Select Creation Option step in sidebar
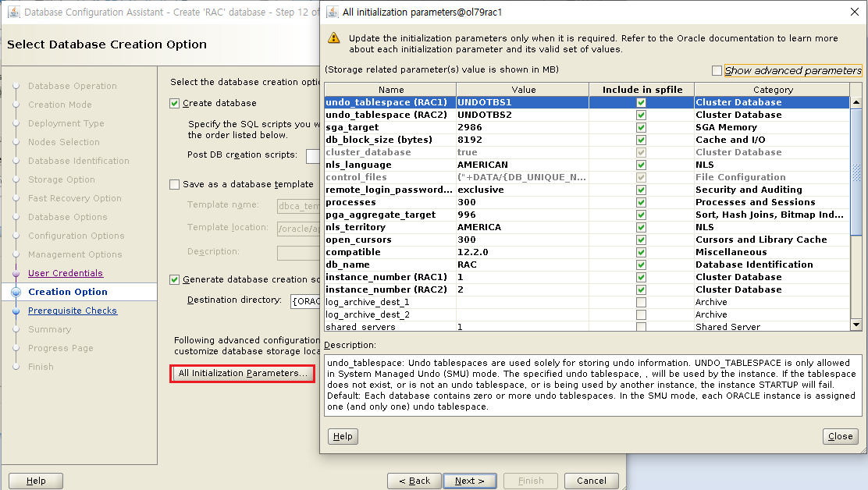This screenshot has width=868, height=490. point(68,292)
